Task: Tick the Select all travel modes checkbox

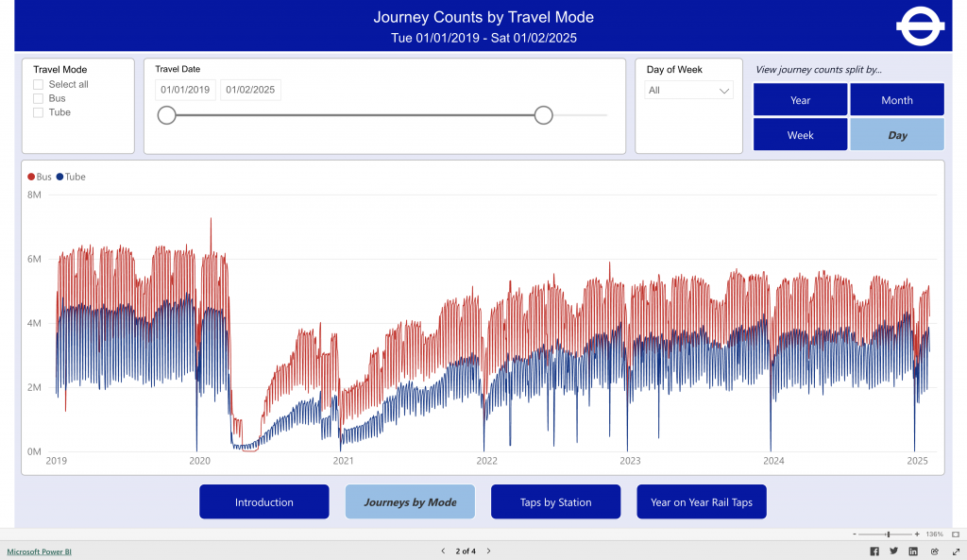Action: (x=38, y=84)
